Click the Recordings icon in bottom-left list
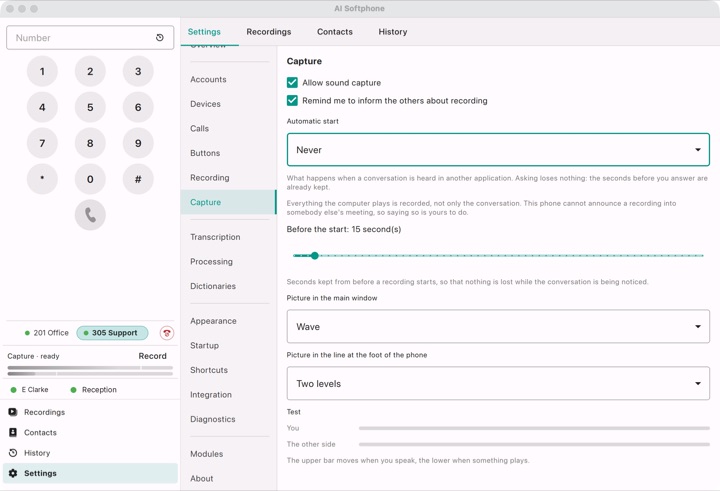 click(x=13, y=412)
